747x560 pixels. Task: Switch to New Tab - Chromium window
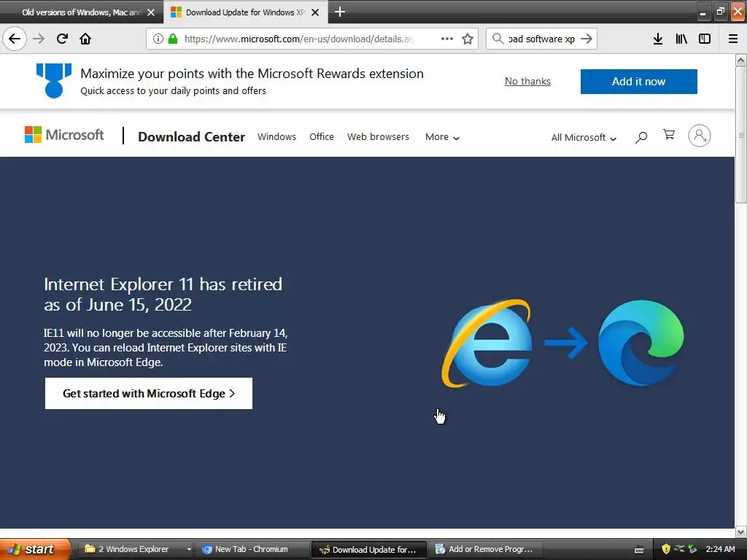[251, 549]
